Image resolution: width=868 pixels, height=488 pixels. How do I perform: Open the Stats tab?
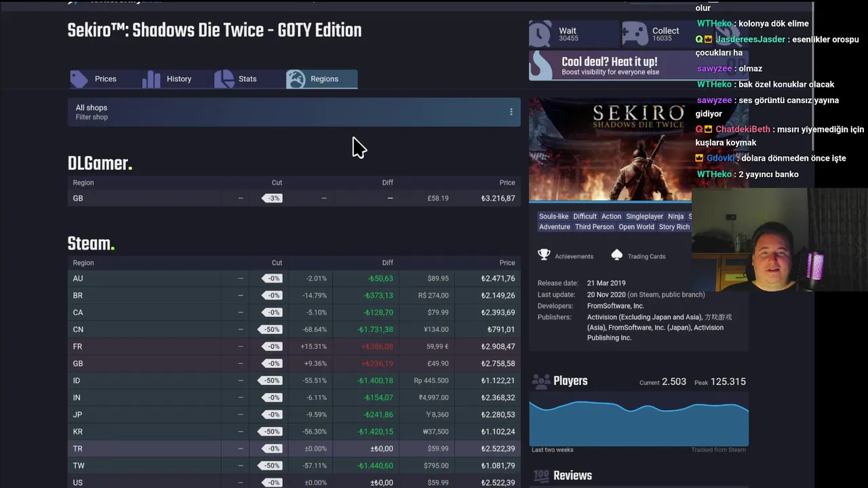point(248,79)
